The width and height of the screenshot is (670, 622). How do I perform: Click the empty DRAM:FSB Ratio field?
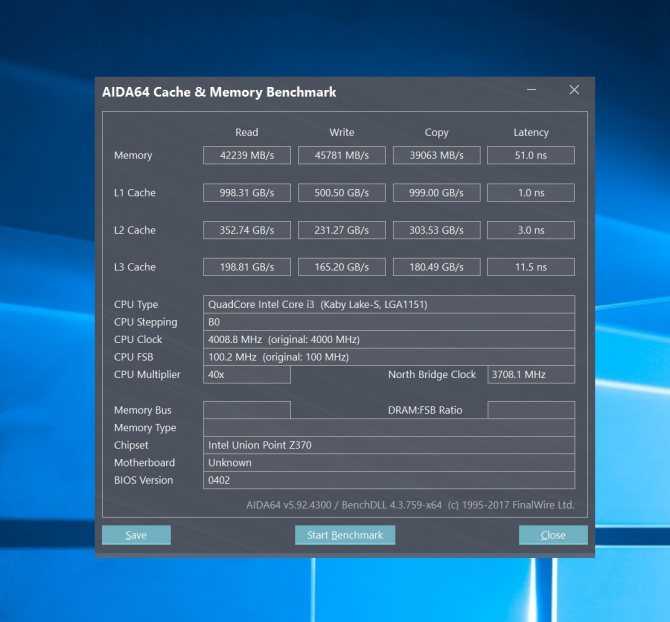[x=531, y=410]
